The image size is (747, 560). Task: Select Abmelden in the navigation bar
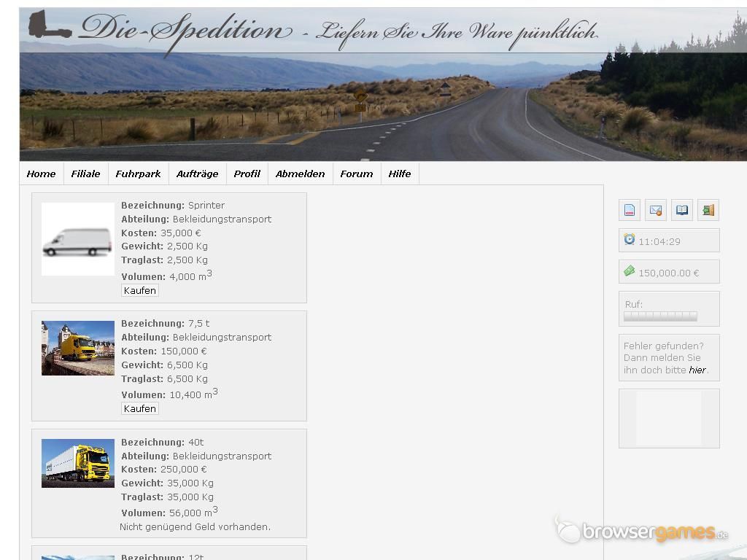(x=300, y=174)
